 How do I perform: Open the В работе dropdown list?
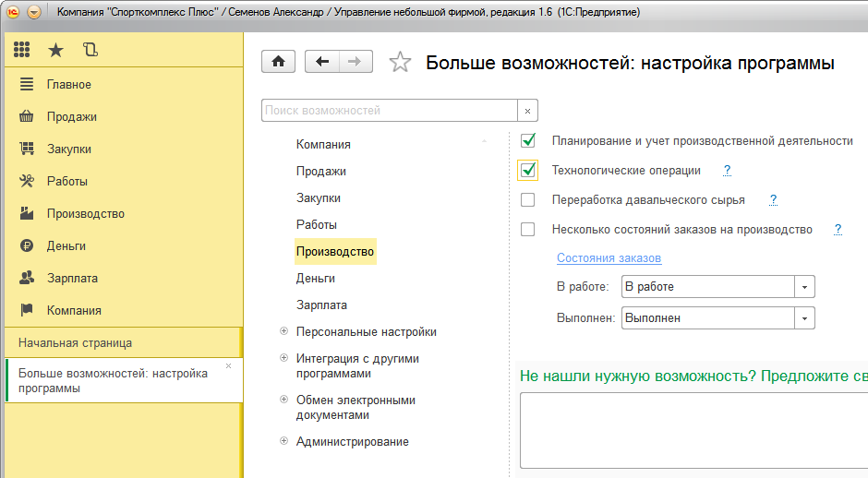coord(804,287)
